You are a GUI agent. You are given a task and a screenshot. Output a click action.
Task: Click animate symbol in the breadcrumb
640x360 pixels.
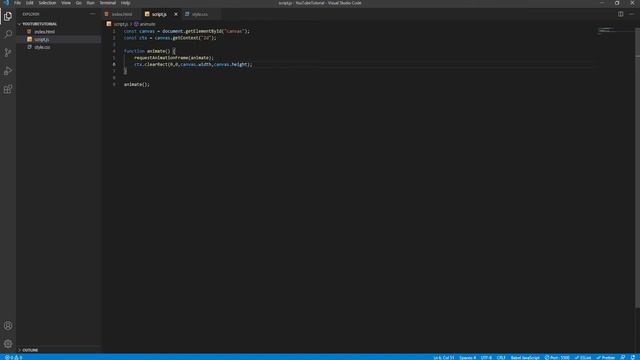[x=147, y=24]
